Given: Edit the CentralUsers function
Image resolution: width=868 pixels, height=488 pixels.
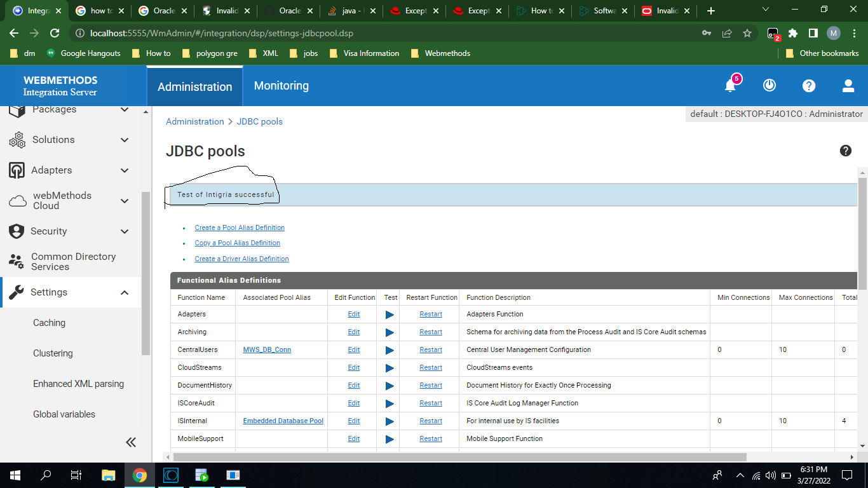Looking at the screenshot, I should pyautogui.click(x=354, y=349).
